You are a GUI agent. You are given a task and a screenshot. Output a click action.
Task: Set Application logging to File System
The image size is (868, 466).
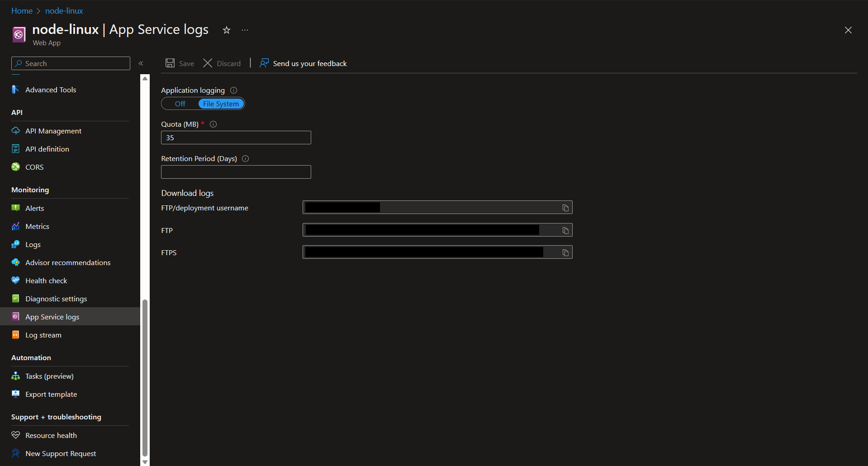[221, 104]
